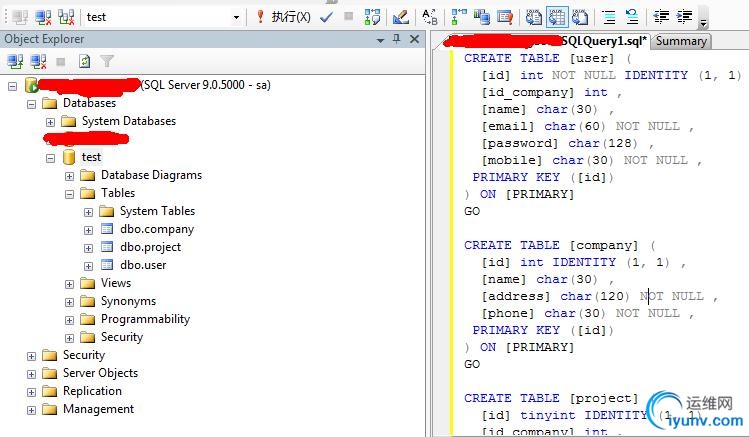Click the CREATE TABLE [user] line in editor
The height and width of the screenshot is (437, 749).
(x=547, y=58)
